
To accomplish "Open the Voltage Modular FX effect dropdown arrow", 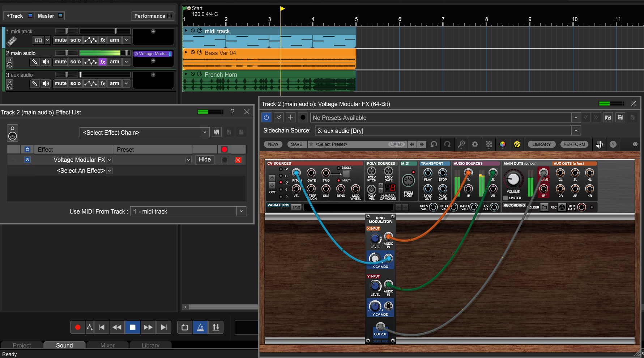I will (110, 160).
